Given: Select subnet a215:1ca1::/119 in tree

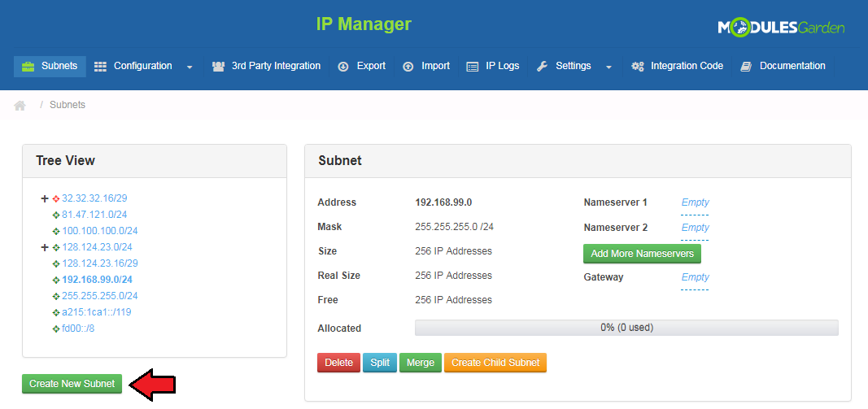Looking at the screenshot, I should click(x=96, y=313).
